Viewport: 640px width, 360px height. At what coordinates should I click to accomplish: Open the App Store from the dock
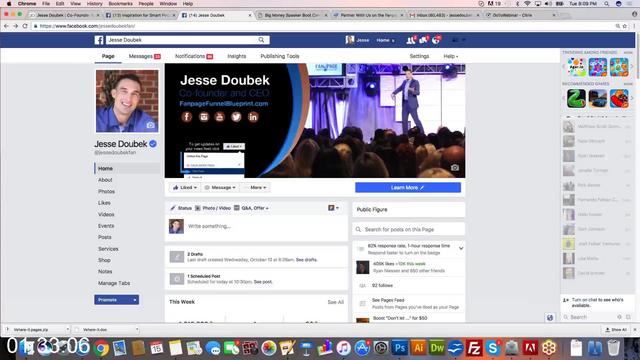pyautogui.click(x=362, y=348)
